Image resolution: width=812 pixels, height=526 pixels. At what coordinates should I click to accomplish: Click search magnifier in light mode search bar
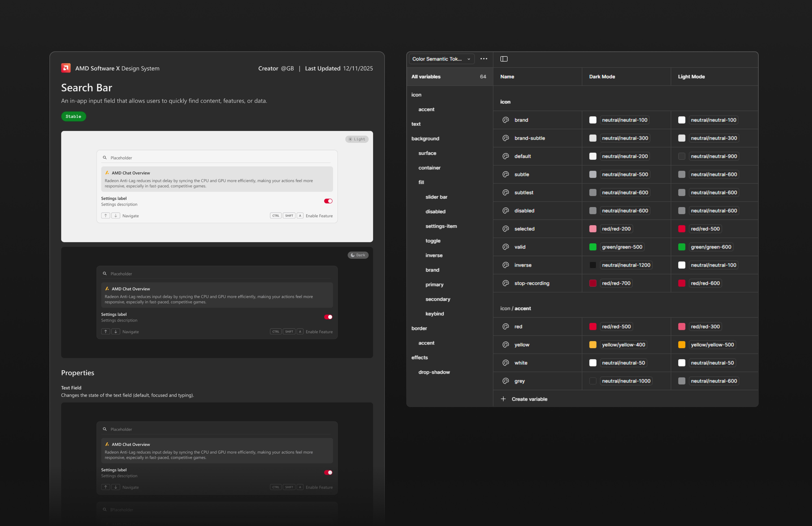click(x=105, y=158)
